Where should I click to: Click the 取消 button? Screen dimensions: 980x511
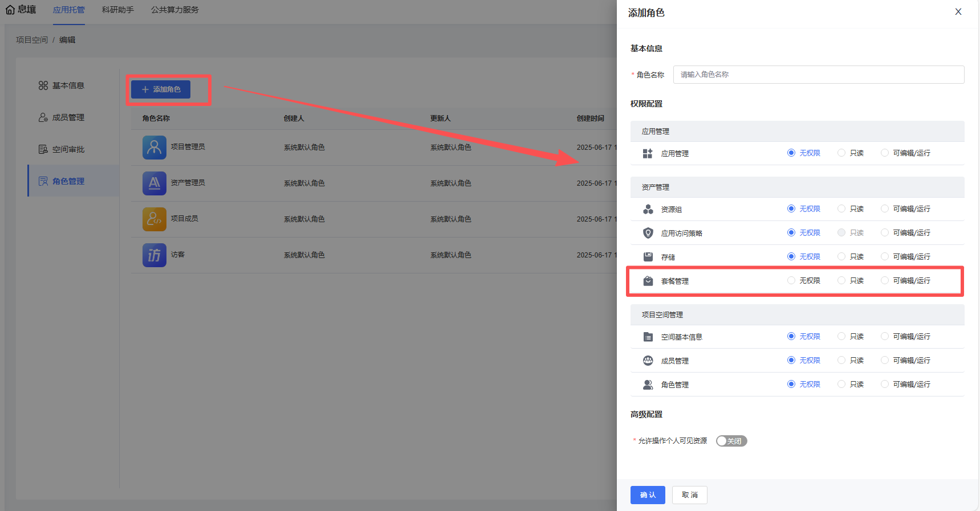(x=690, y=495)
